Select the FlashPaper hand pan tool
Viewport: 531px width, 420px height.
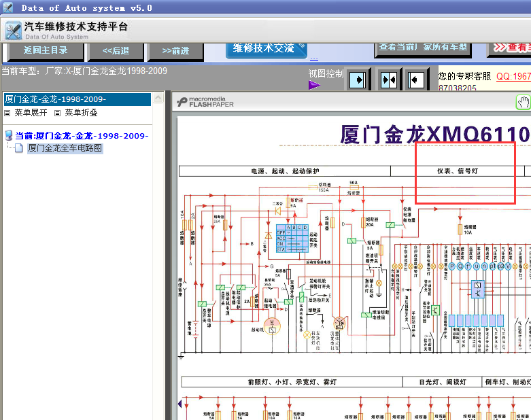click(x=524, y=102)
